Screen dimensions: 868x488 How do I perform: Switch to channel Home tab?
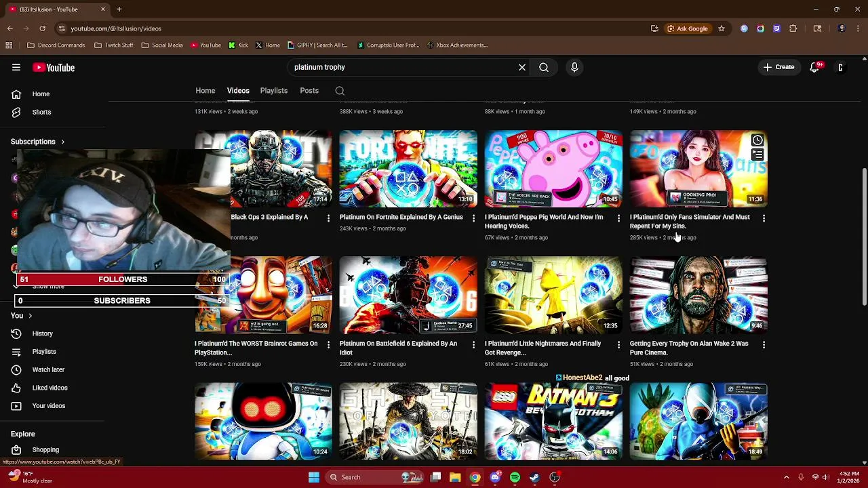[x=205, y=91]
